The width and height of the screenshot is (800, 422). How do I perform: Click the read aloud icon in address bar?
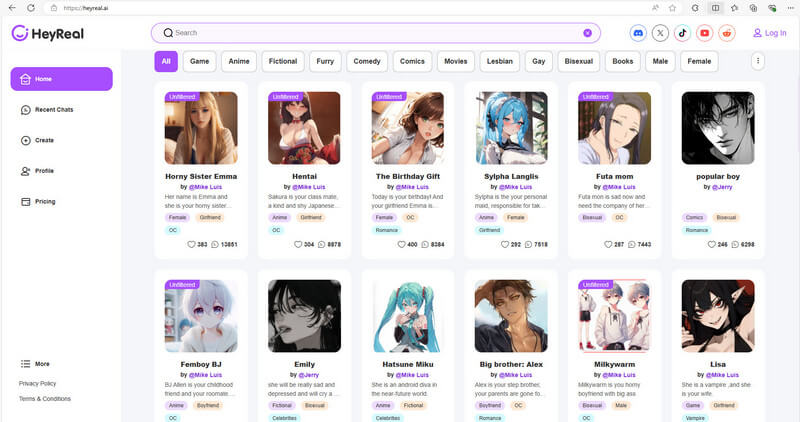(x=655, y=8)
